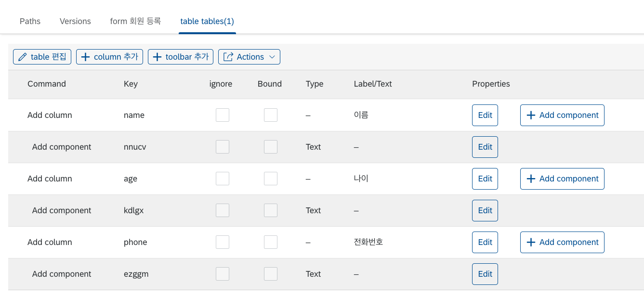Screen dimensions: 644x296
Task: Click the plus icon on toolbar 추가
Action: click(x=157, y=57)
